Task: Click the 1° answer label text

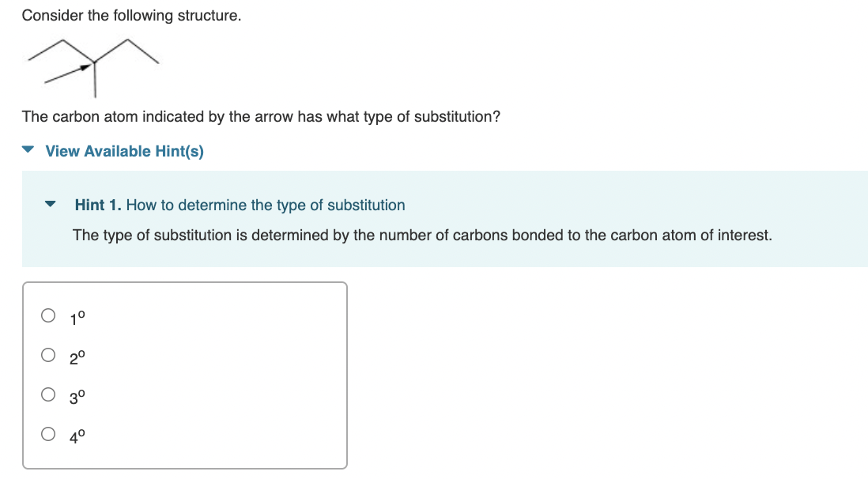Action: point(77,319)
